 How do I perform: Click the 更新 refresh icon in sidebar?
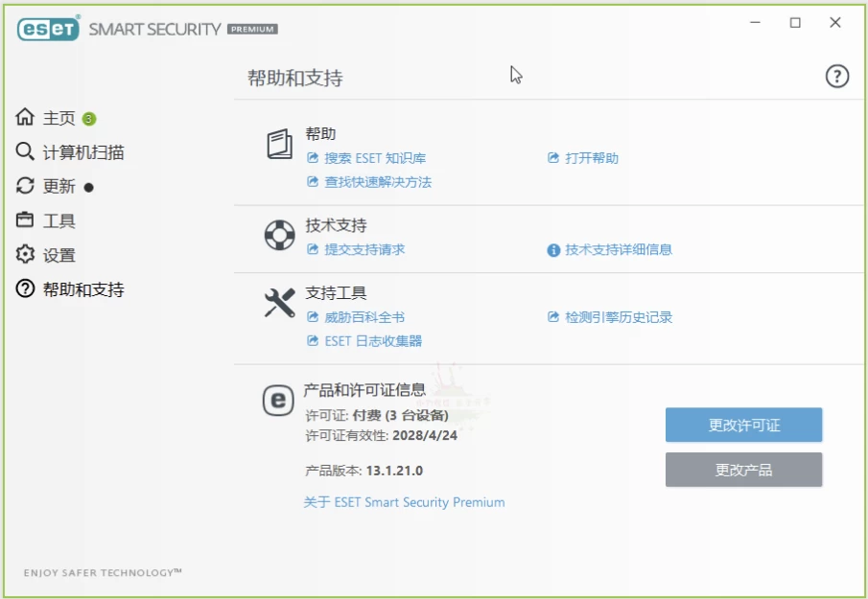pos(26,186)
